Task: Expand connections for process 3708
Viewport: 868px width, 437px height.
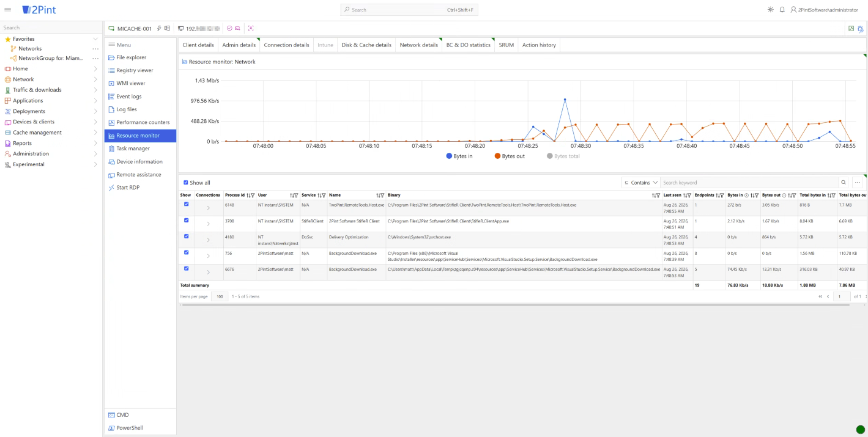Action: 208,224
